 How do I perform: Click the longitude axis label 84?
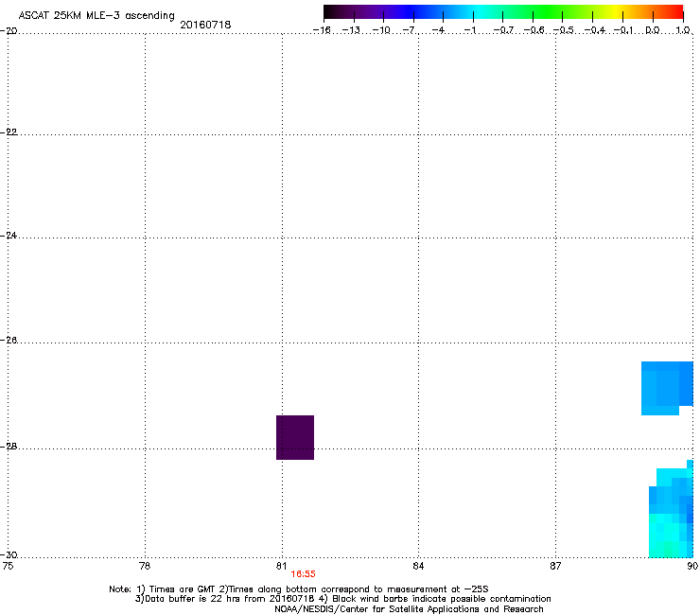coord(418,566)
